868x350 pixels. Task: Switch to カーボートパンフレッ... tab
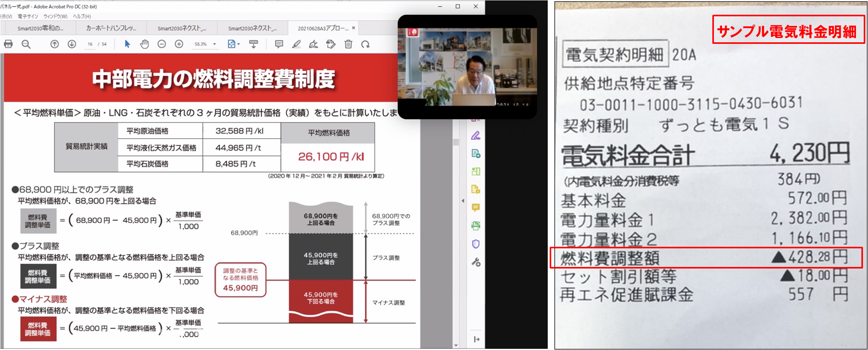(x=111, y=28)
